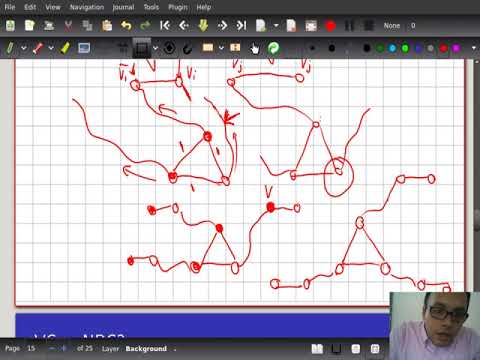Delete the current page icon

pyautogui.click(x=291, y=26)
